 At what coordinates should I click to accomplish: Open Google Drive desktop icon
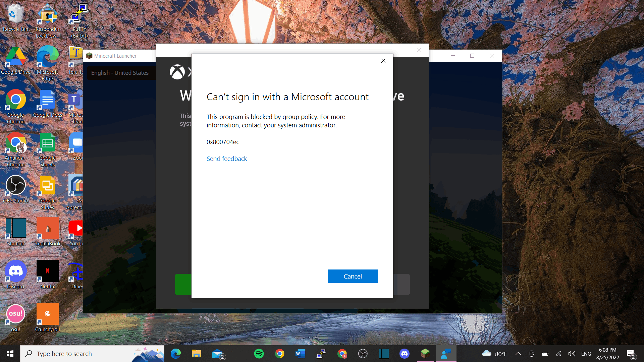click(x=15, y=61)
